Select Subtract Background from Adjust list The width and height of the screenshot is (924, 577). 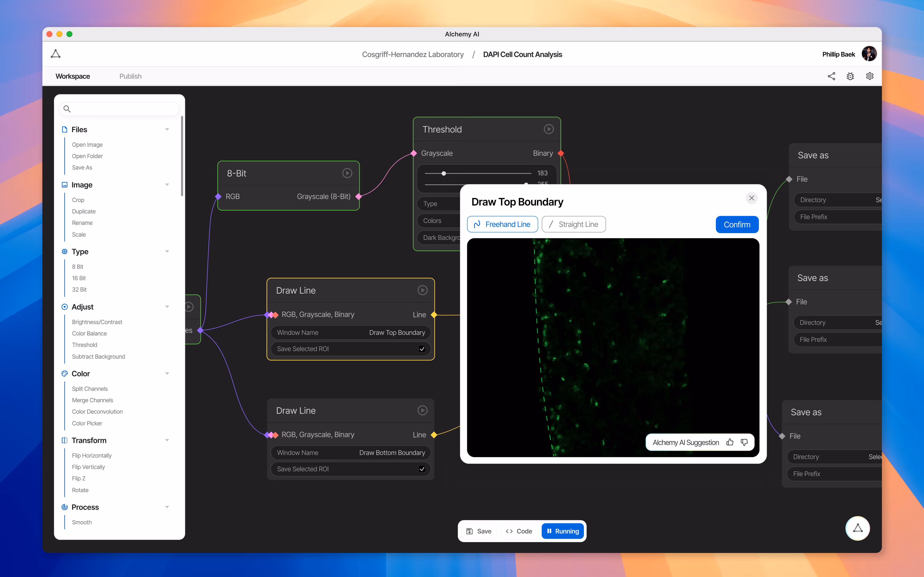tap(98, 356)
